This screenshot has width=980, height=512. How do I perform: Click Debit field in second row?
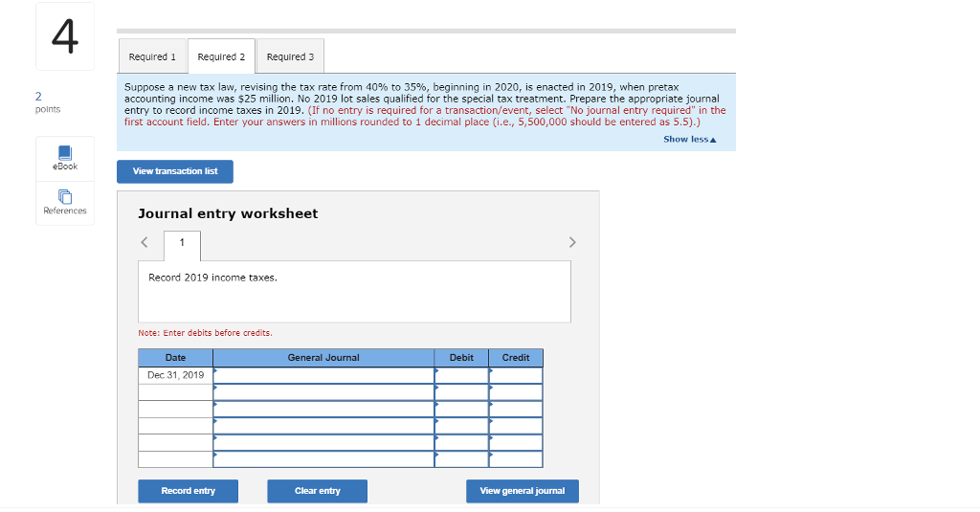[x=461, y=392]
